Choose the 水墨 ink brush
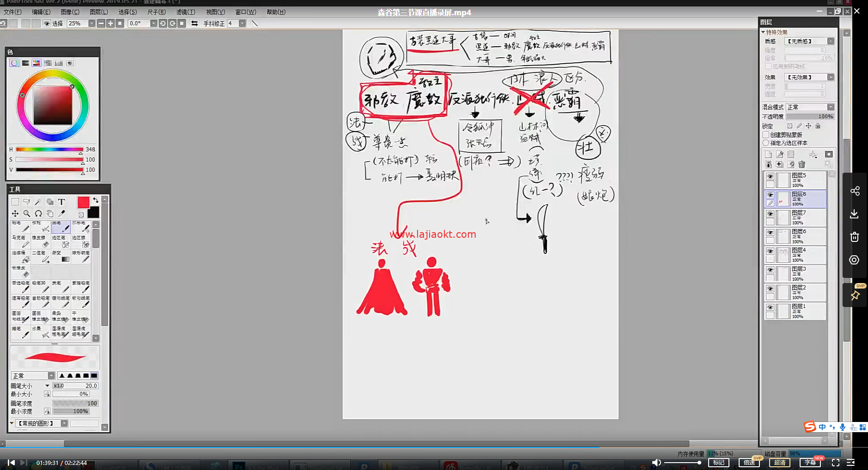 41,332
